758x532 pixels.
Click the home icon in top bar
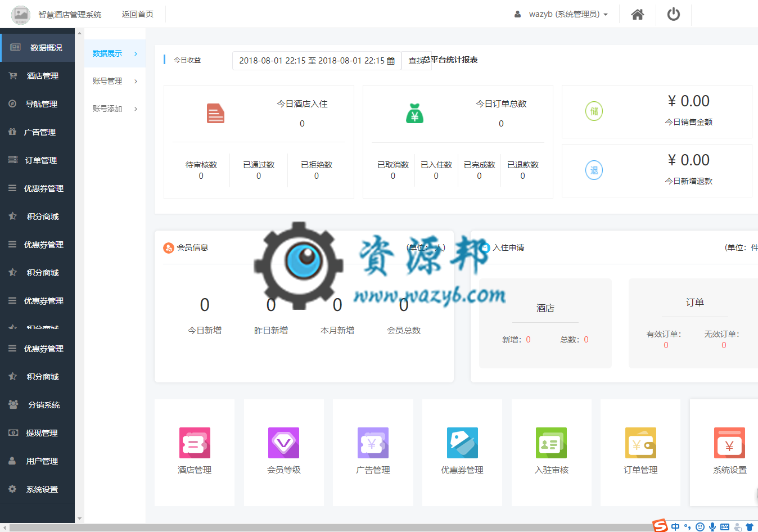637,14
